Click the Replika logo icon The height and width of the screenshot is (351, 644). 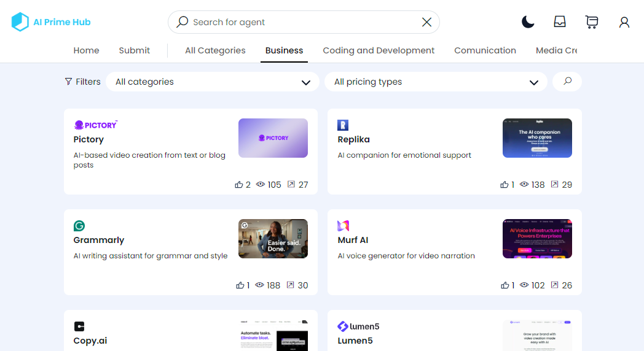343,125
